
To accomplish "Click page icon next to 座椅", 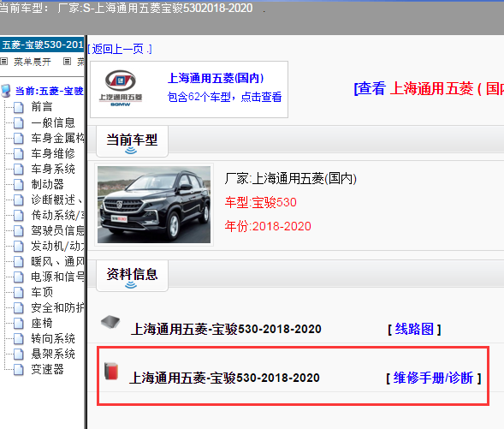I will (x=19, y=323).
